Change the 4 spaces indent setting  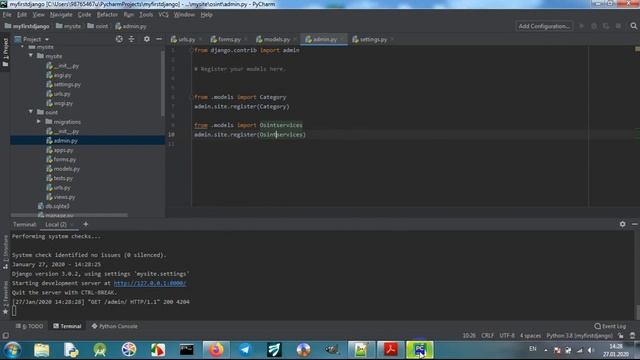click(x=530, y=336)
